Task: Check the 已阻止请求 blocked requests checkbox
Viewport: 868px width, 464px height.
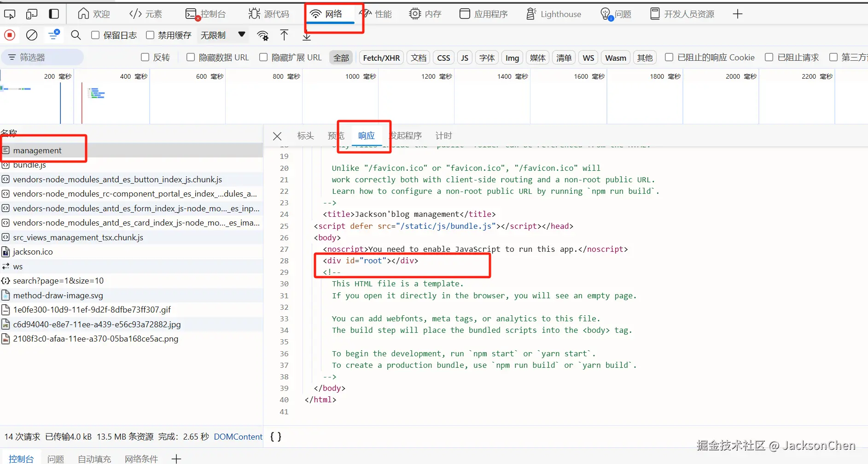Action: pos(769,57)
